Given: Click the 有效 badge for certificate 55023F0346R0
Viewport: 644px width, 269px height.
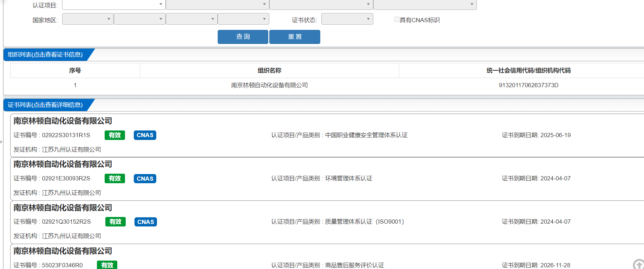Looking at the screenshot, I should (107, 265).
